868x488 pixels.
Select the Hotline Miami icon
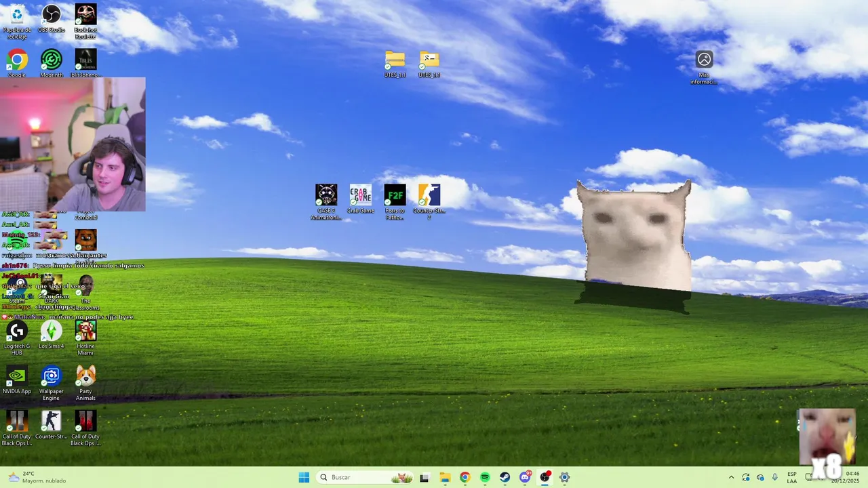coord(85,338)
